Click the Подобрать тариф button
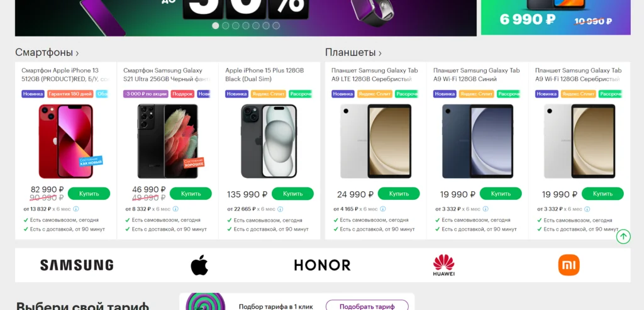 pos(367,306)
